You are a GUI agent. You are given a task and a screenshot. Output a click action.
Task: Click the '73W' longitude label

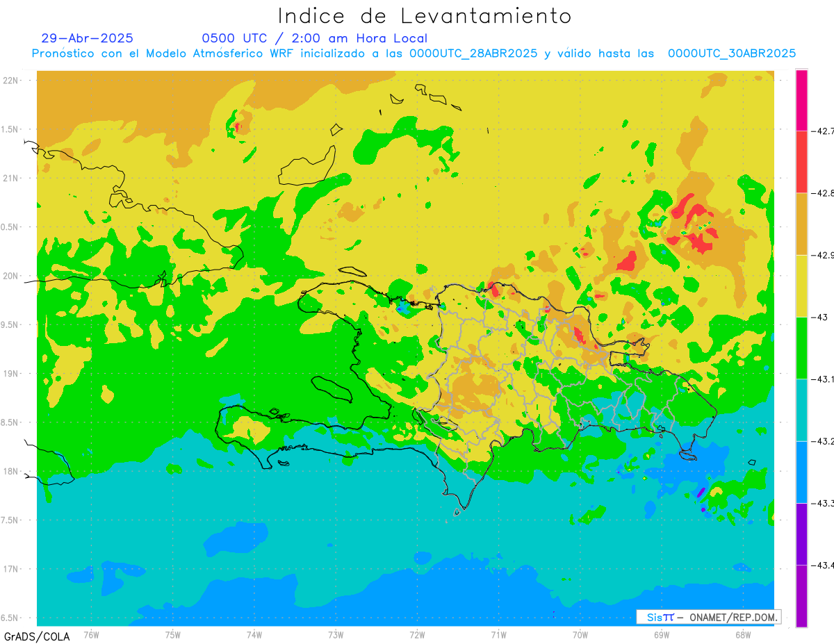[336, 635]
